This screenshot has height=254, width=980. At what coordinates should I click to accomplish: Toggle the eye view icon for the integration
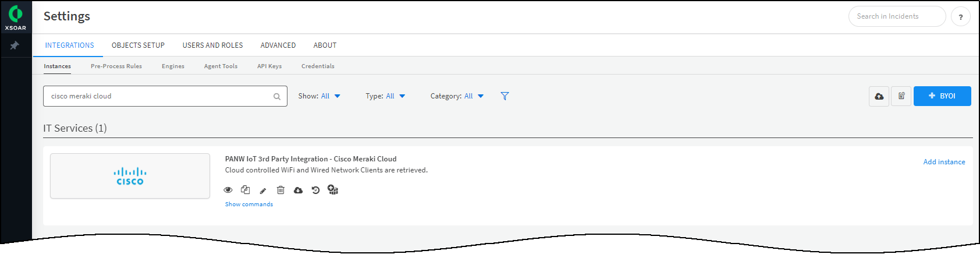228,190
